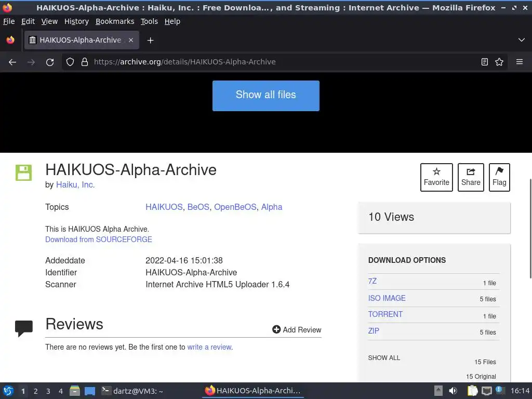Follow Download from SOURCEFORGE link

tap(98, 240)
